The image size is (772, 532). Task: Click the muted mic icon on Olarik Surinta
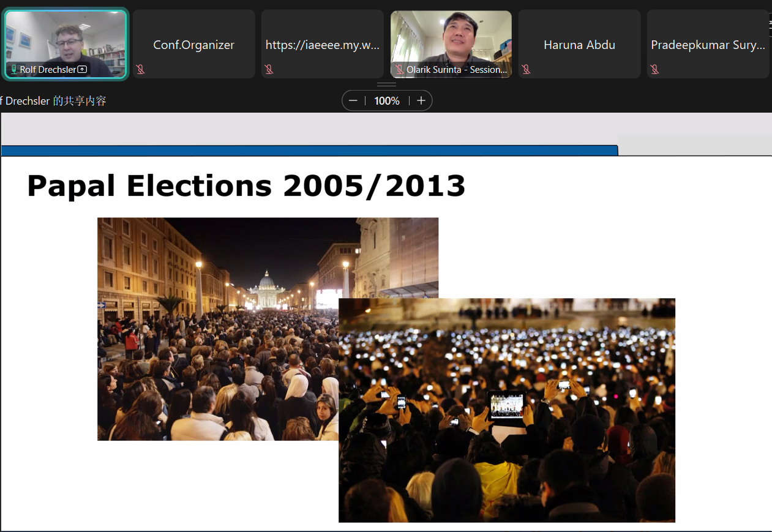(x=399, y=70)
